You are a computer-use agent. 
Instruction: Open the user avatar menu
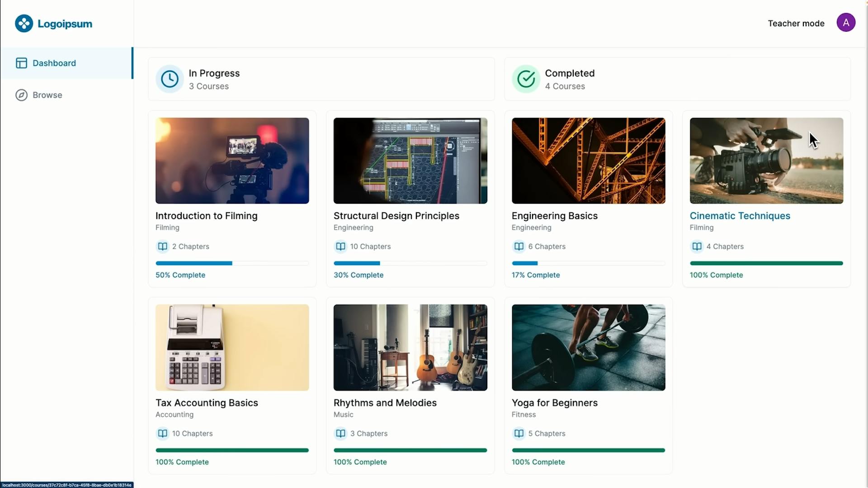point(846,22)
